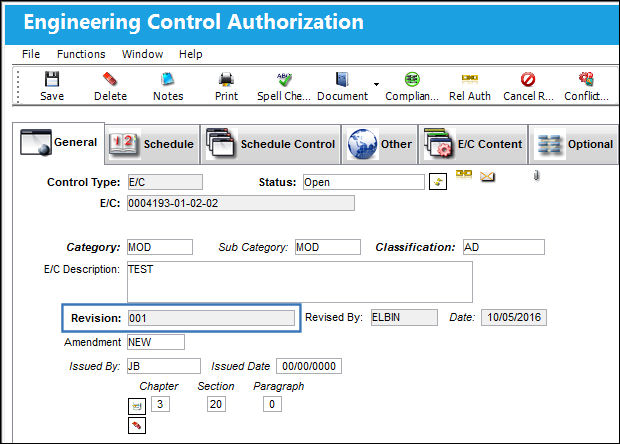The height and width of the screenshot is (444, 620).
Task: Click the Document toolbar icon
Action: (342, 79)
